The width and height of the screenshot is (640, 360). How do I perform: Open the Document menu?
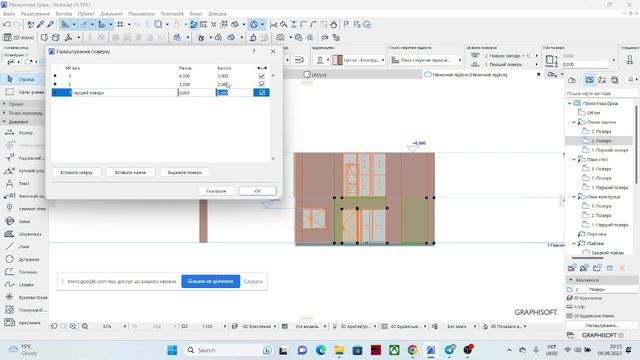(x=111, y=13)
